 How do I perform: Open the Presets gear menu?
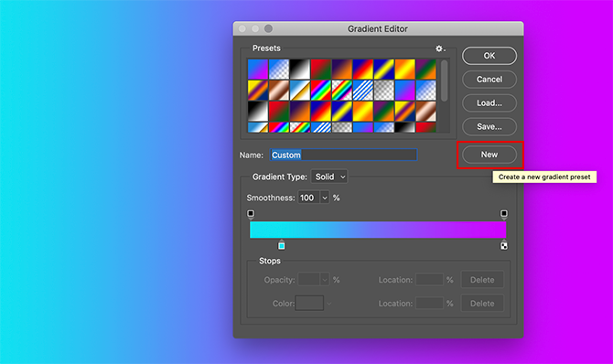tap(440, 48)
